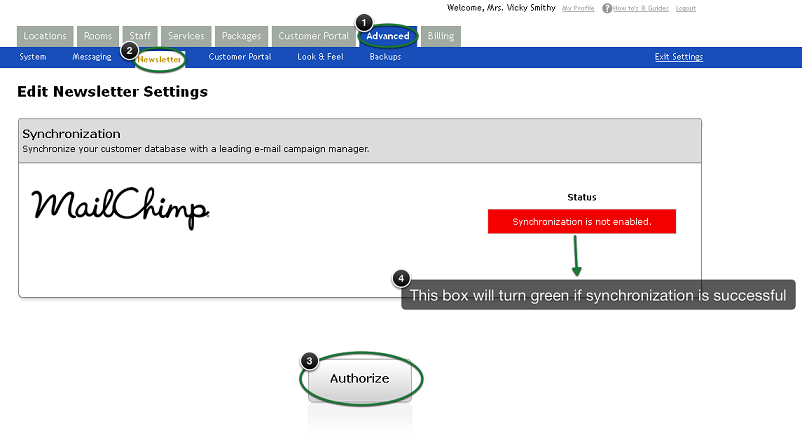802x440 pixels.
Task: Click the MailChimp logo
Action: coord(120,208)
